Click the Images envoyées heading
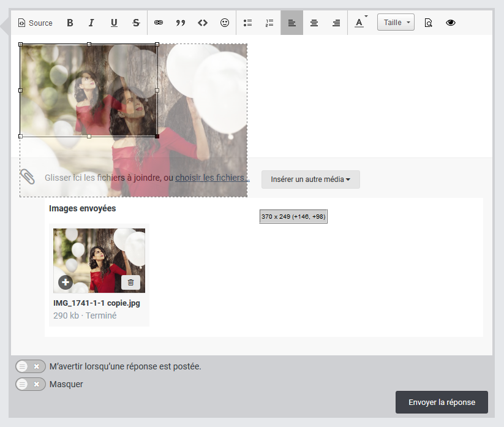504x427 pixels. click(82, 208)
